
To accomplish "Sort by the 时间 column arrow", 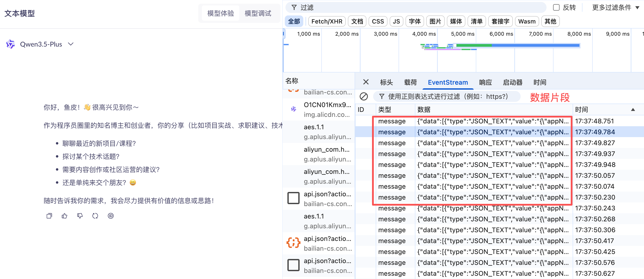I will pyautogui.click(x=633, y=109).
